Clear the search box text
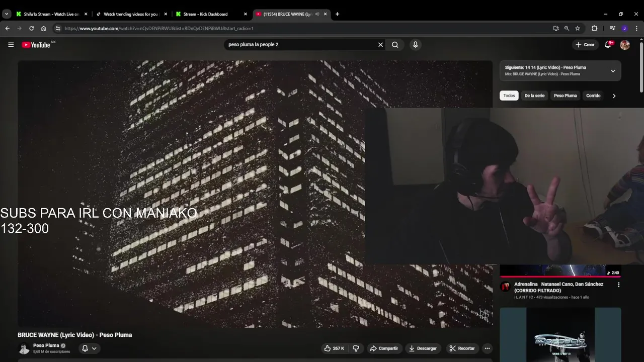The image size is (644, 362). coord(380,45)
